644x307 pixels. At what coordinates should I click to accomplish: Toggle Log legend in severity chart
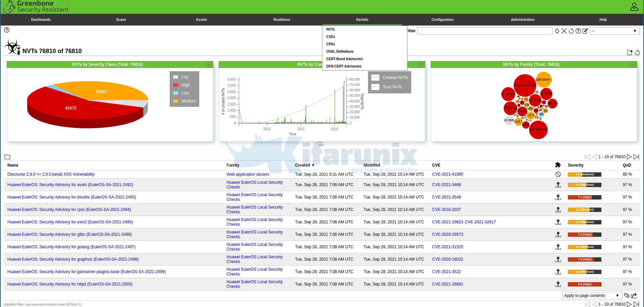[181, 77]
